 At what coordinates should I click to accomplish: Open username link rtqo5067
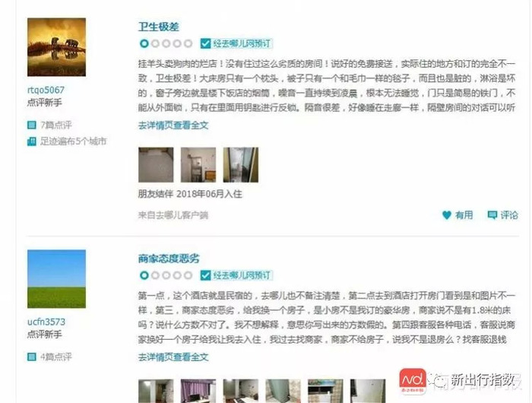click(x=46, y=90)
